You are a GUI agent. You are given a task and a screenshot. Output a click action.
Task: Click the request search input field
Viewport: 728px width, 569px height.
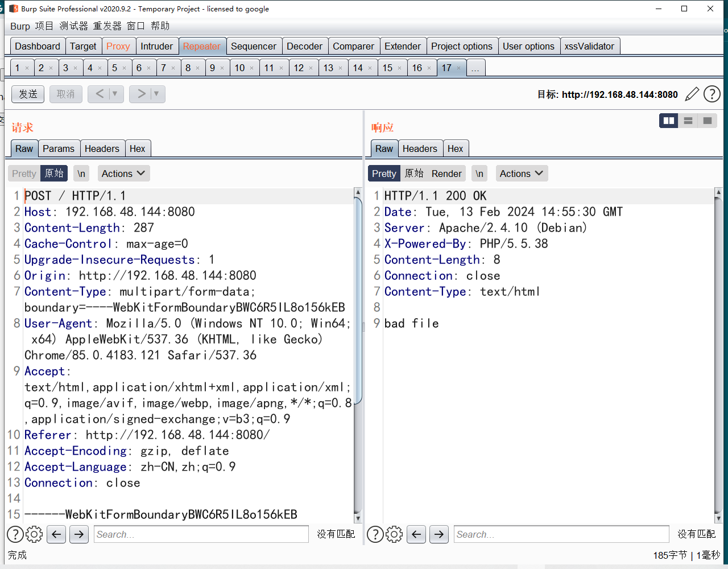201,534
